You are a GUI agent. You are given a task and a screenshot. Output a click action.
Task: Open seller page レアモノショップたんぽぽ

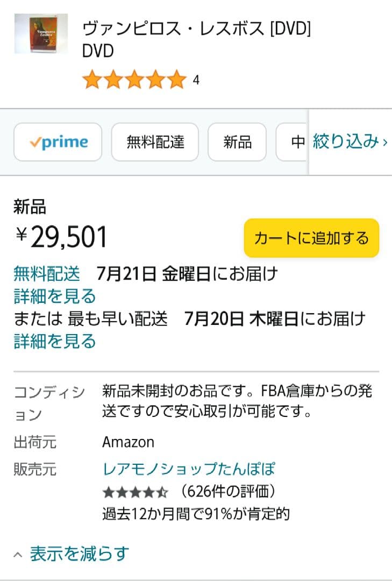(188, 469)
